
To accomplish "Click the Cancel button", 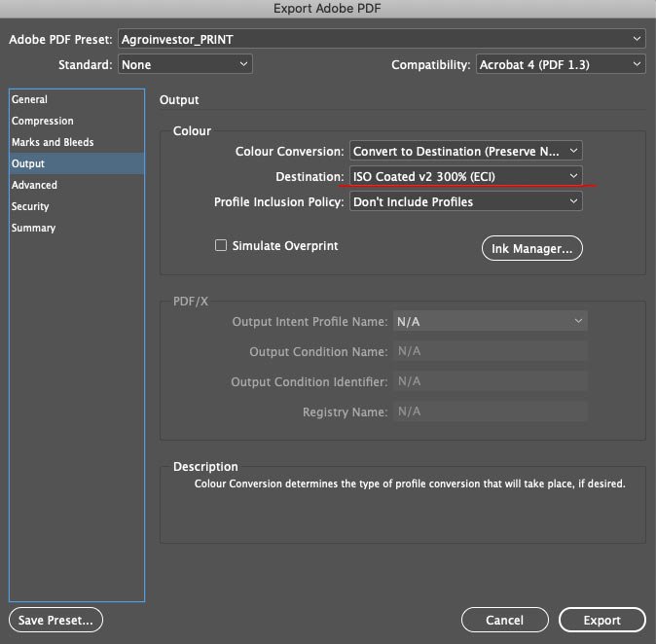I will point(504,620).
